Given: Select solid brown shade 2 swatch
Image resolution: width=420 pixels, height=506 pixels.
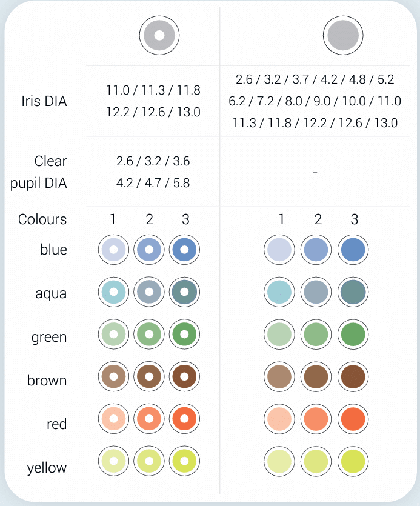Looking at the screenshot, I should point(316,376).
